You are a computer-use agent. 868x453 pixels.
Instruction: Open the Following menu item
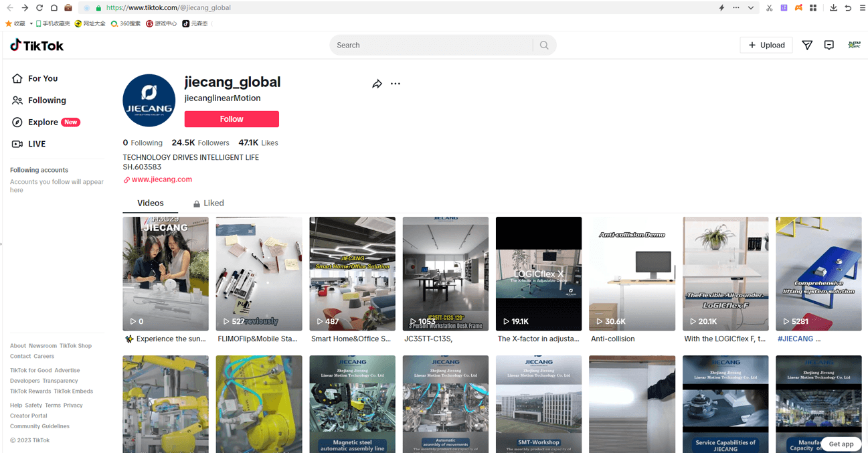[47, 100]
